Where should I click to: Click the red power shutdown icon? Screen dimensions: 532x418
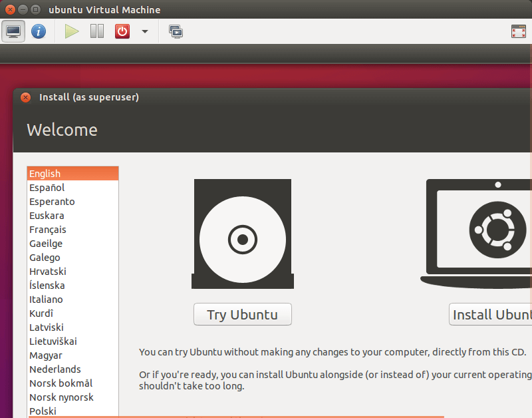[122, 31]
